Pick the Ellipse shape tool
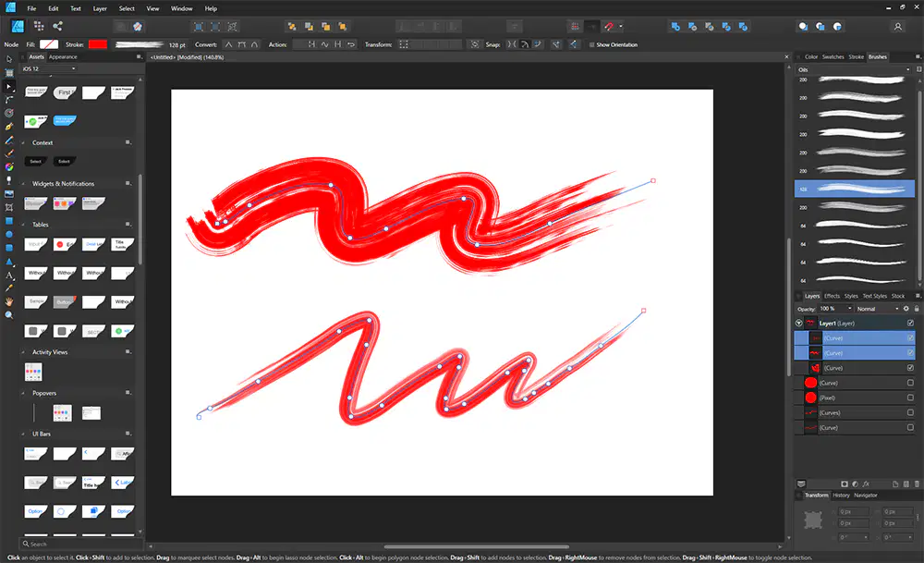The height and width of the screenshot is (563, 924). [9, 235]
